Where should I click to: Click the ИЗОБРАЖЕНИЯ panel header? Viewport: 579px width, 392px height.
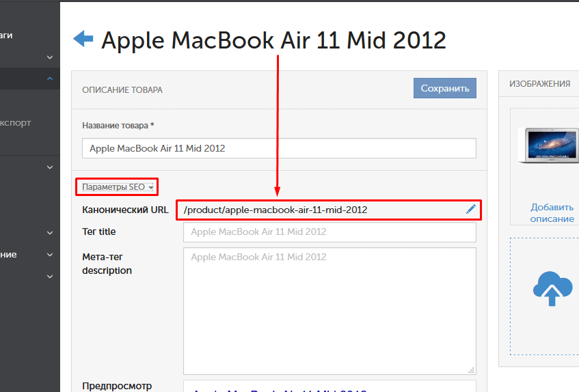539,84
